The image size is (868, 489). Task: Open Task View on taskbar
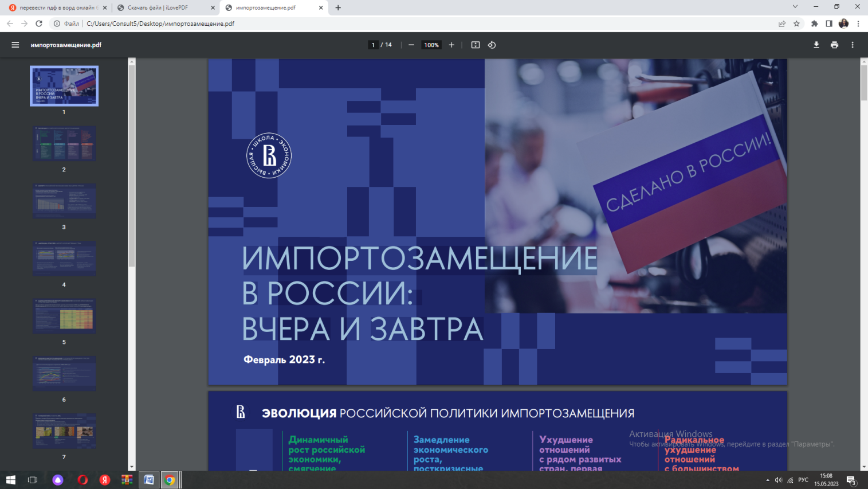pyautogui.click(x=33, y=480)
